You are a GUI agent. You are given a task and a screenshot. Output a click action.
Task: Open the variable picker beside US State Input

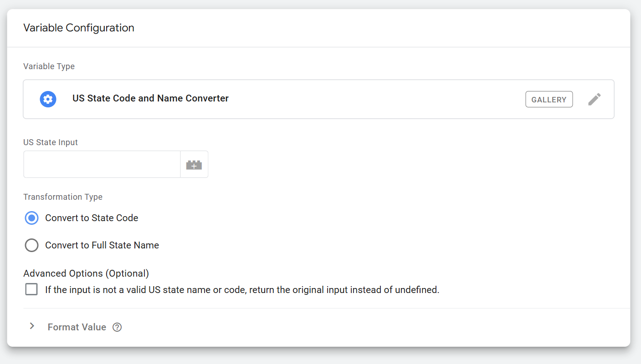tap(194, 164)
